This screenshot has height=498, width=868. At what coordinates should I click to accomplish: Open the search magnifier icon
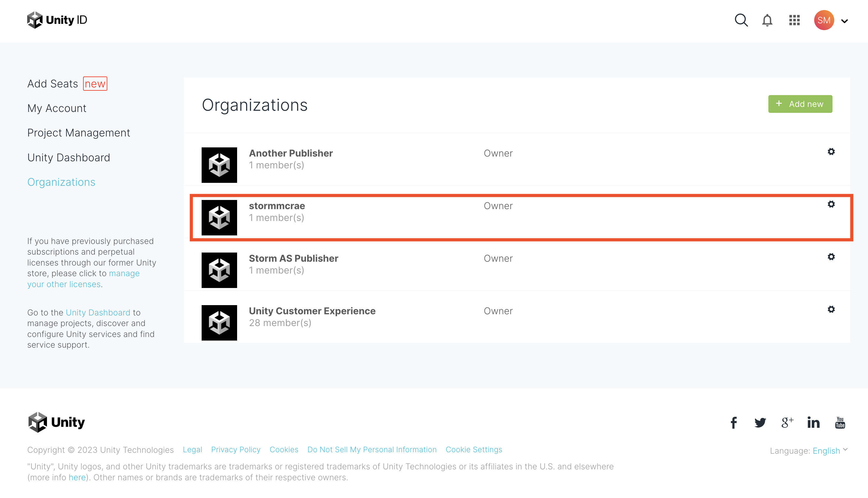(741, 20)
